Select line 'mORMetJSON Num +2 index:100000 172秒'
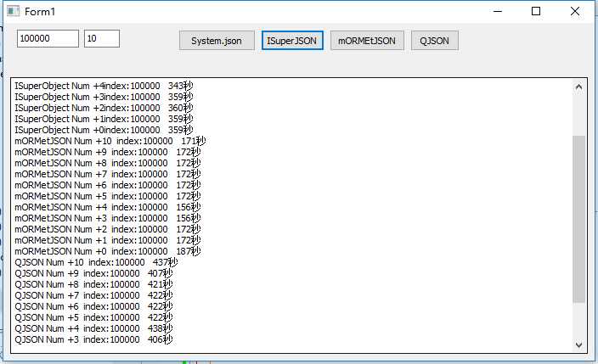 [108, 229]
